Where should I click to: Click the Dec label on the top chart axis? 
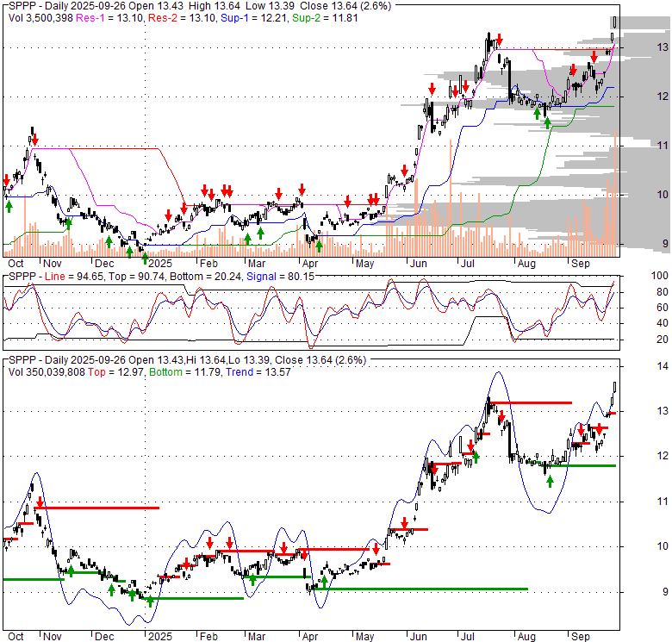104,264
